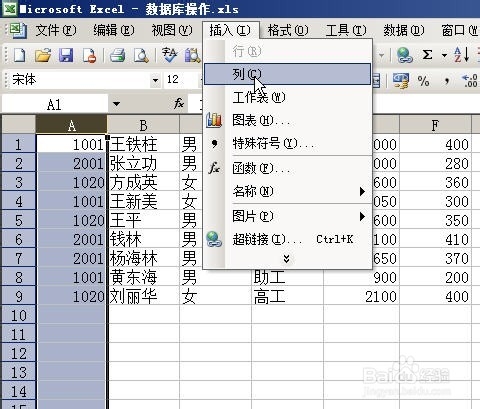480x409 pixels.
Task: Click cell containing 杨海林
Action: click(x=143, y=258)
